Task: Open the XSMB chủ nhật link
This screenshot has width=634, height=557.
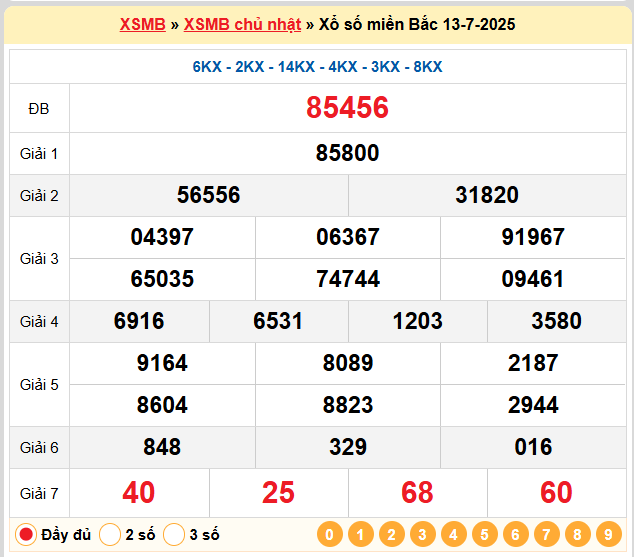Action: [x=242, y=25]
